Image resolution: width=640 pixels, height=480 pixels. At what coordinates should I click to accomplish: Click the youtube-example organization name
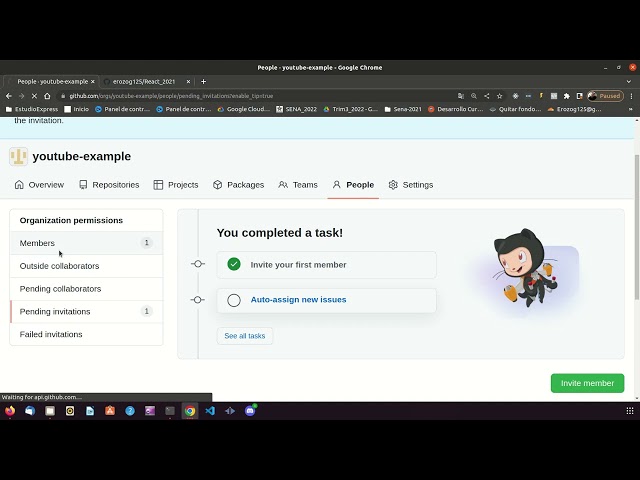click(x=82, y=156)
